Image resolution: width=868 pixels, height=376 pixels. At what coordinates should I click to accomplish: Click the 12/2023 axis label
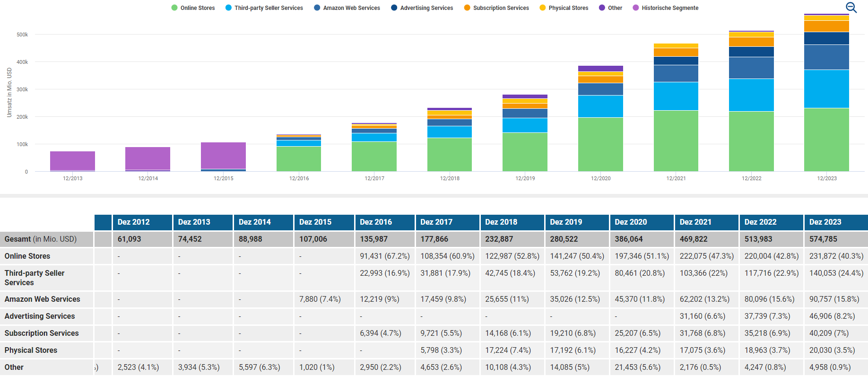pos(826,178)
